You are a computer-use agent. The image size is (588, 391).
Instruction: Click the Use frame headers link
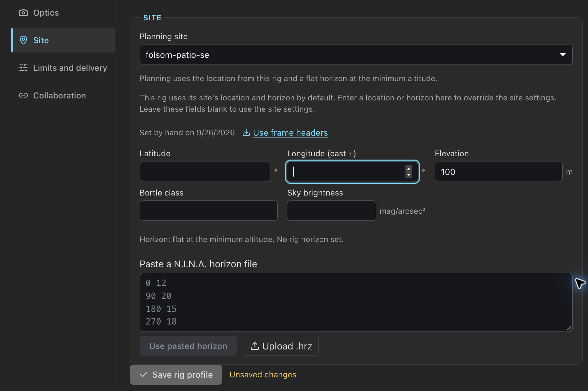[290, 133]
